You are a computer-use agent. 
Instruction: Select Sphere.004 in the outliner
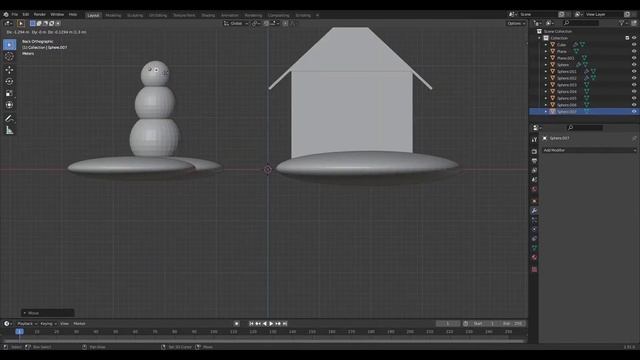(567, 91)
